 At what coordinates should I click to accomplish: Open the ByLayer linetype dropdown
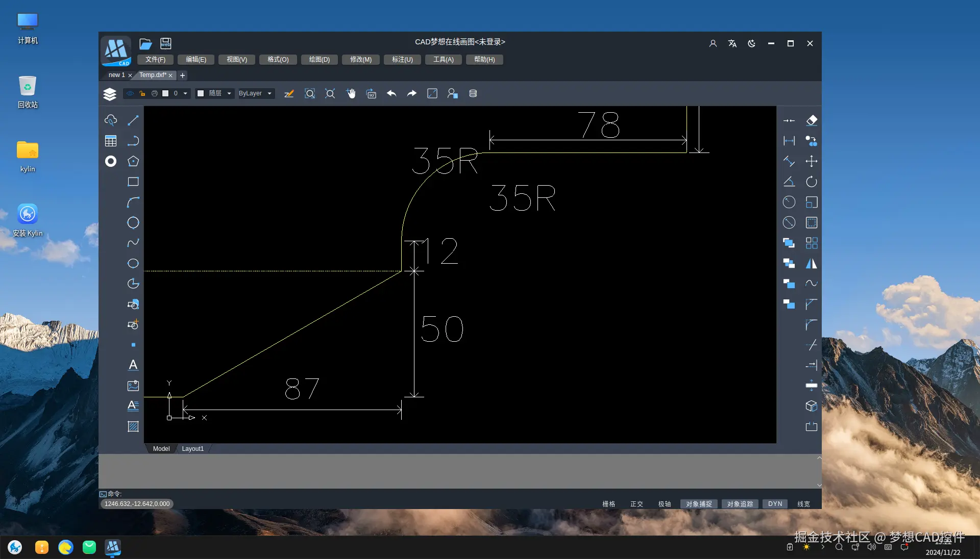tap(269, 93)
